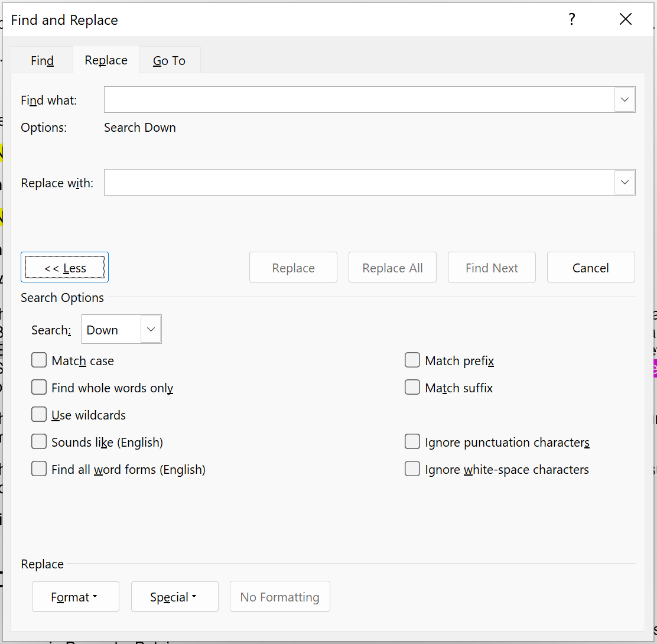Screen dimensions: 657x644
Task: Open the Format dropdown menu button
Action: [75, 597]
